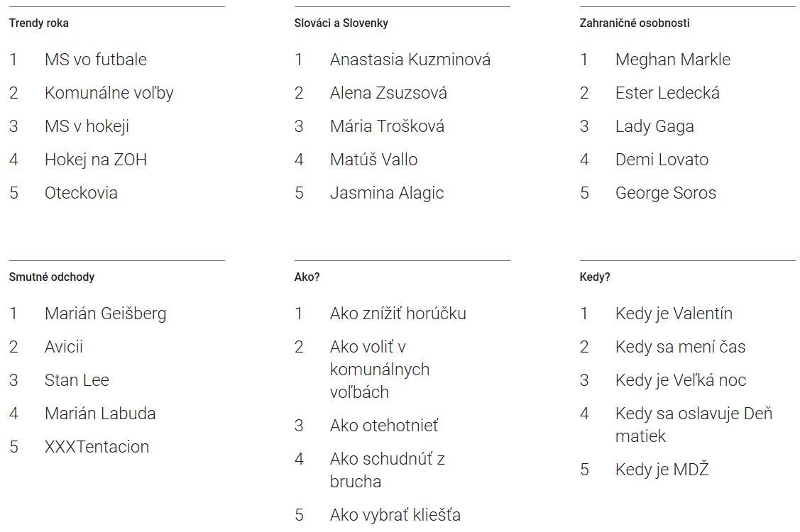The image size is (800, 532).
Task: Select the 'Ester Ledecká' entry
Action: (x=667, y=93)
